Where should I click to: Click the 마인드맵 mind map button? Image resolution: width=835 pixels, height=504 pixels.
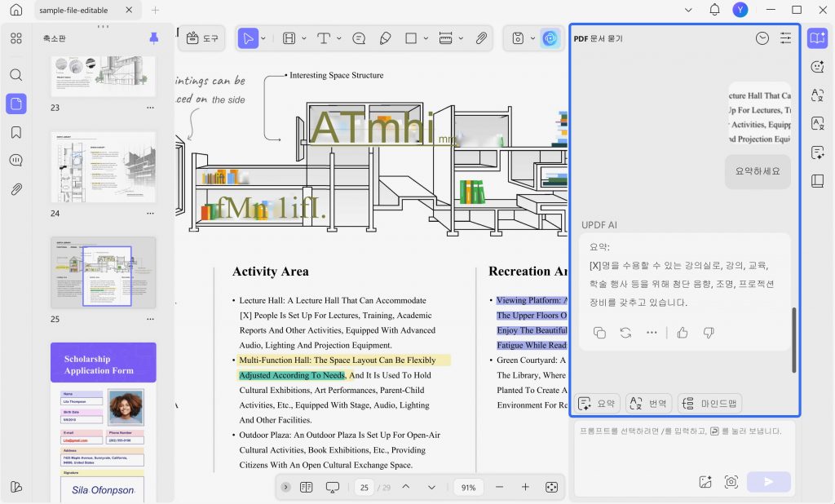[x=709, y=404]
